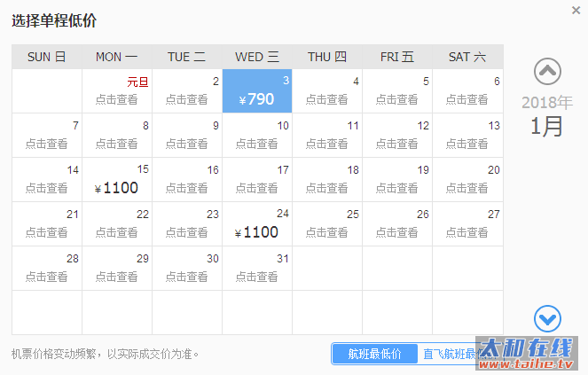Check price for January 29
Viewport: 588px width, 375px height.
tap(117, 268)
